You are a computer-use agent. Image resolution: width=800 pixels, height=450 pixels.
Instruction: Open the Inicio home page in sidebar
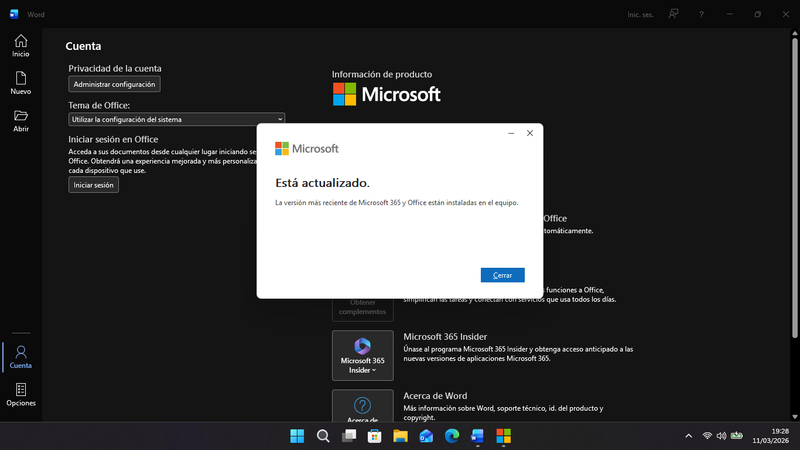21,45
